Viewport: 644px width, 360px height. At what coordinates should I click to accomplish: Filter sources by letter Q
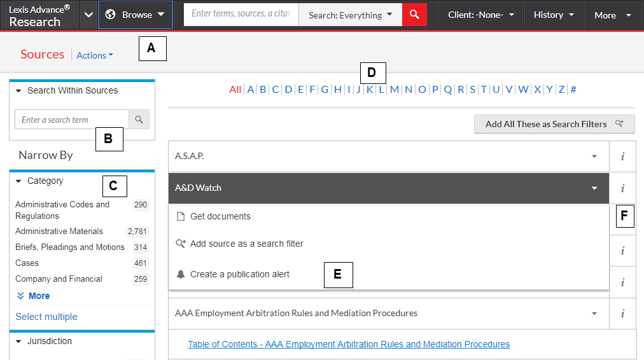click(x=447, y=90)
